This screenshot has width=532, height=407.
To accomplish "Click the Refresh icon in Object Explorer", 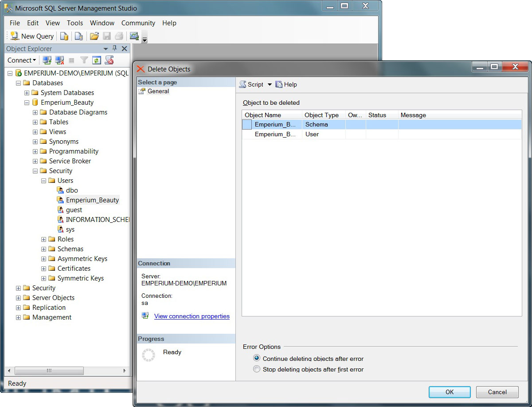I will click(97, 60).
